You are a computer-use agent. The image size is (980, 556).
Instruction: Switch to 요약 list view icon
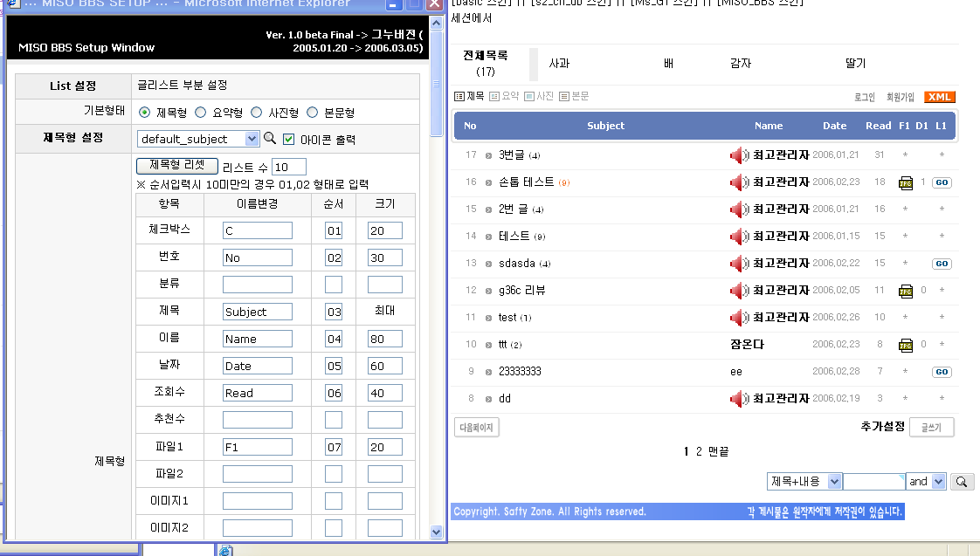coord(494,96)
